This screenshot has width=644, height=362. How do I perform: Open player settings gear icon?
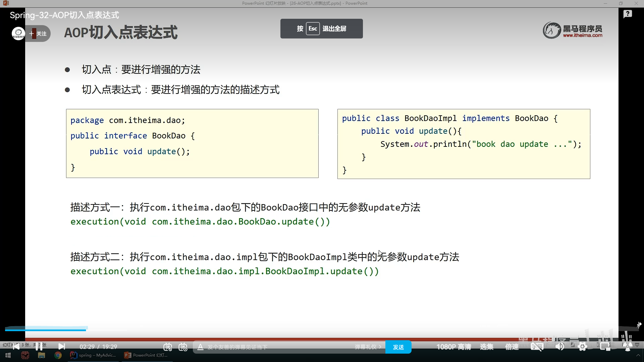click(x=583, y=347)
